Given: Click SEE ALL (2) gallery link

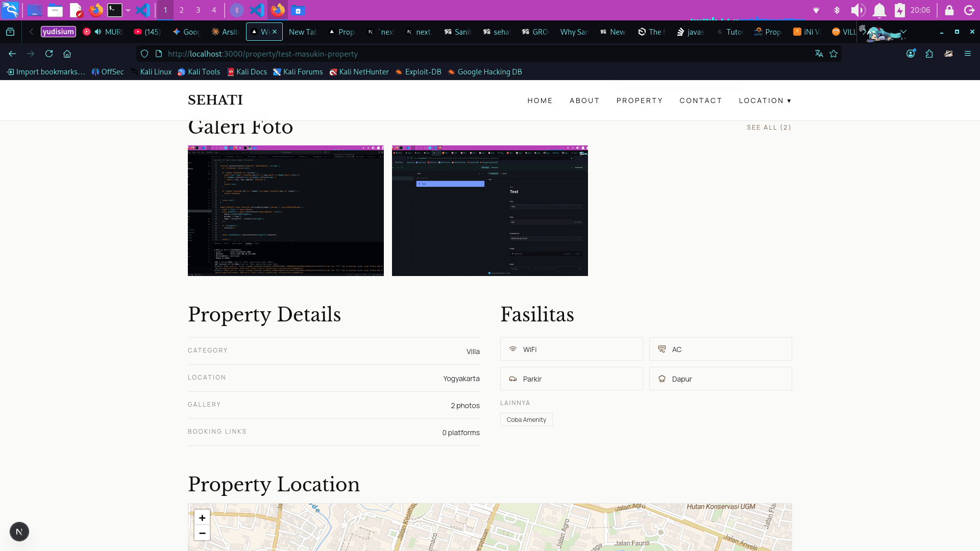Looking at the screenshot, I should tap(769, 128).
